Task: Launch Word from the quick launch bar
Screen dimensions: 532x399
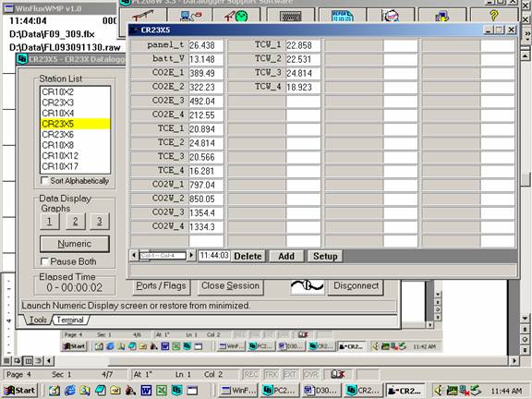Action: 146,391
